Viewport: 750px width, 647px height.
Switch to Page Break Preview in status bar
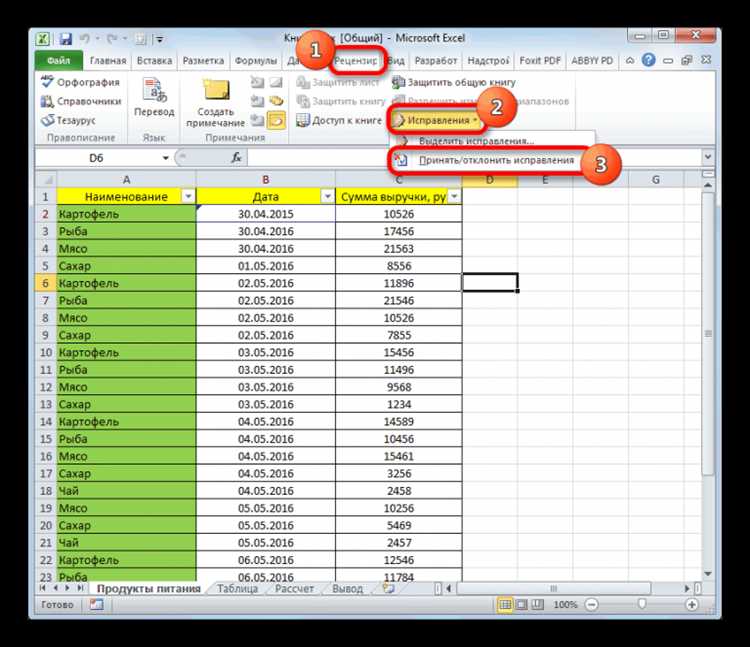[538, 605]
